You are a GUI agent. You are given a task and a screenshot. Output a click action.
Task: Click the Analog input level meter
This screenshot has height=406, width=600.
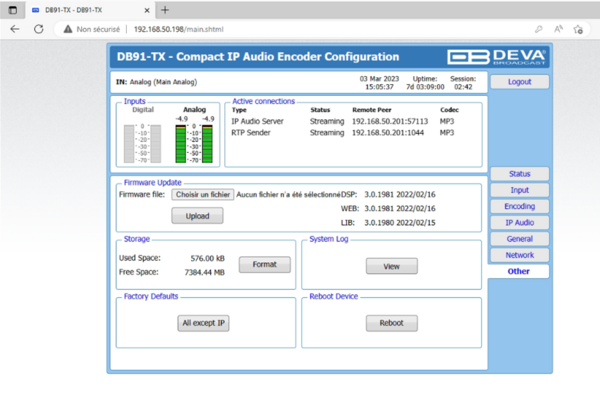194,143
